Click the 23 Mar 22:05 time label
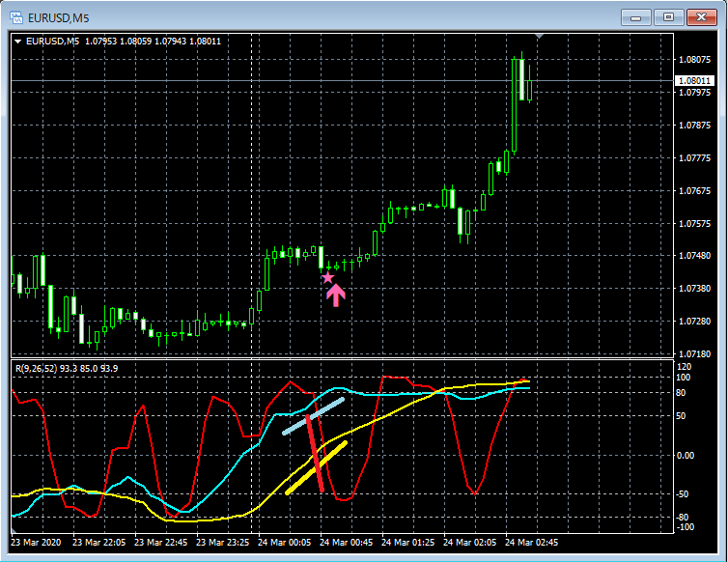 pyautogui.click(x=98, y=542)
